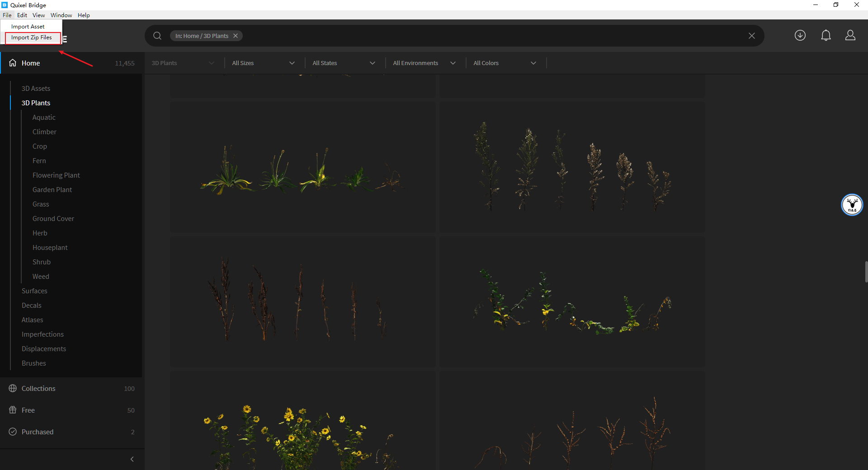The height and width of the screenshot is (470, 868).
Task: Open the Atlases category
Action: pos(33,320)
